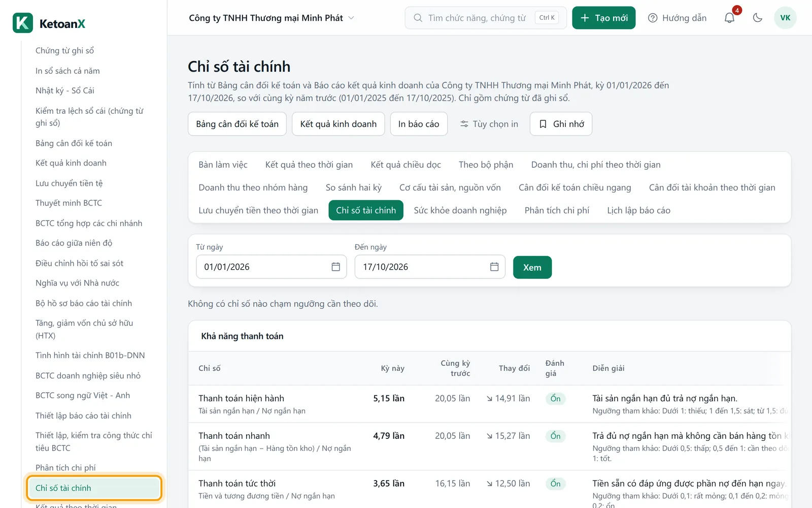Select Sức khỏe doanh nghiệp tab
This screenshot has height=508, width=812.
(460, 210)
